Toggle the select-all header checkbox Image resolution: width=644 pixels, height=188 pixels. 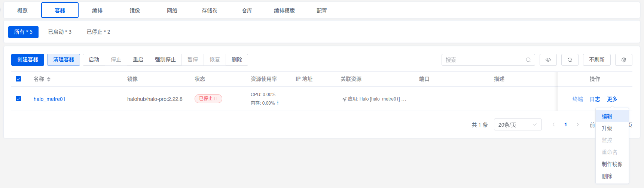(x=18, y=79)
